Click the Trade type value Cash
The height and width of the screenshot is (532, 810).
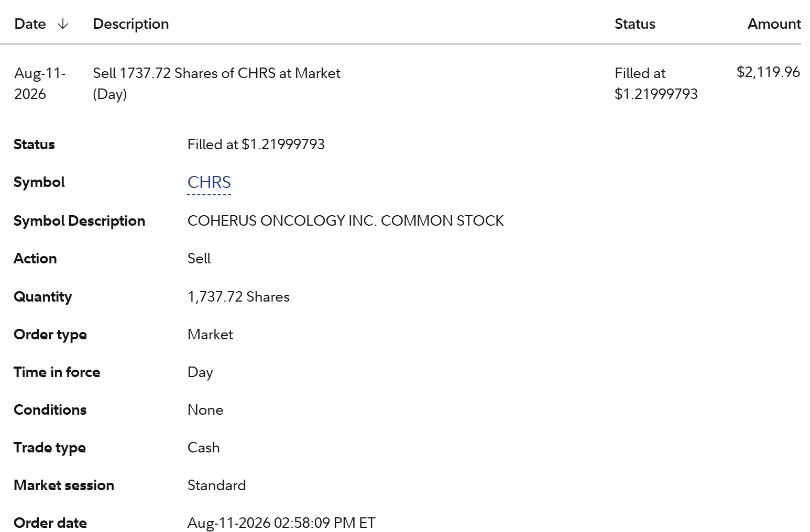click(x=203, y=447)
